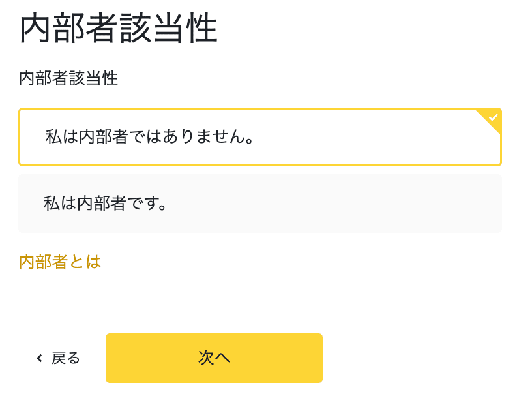
Task: Click the back chevron arrow icon
Action: pyautogui.click(x=40, y=358)
